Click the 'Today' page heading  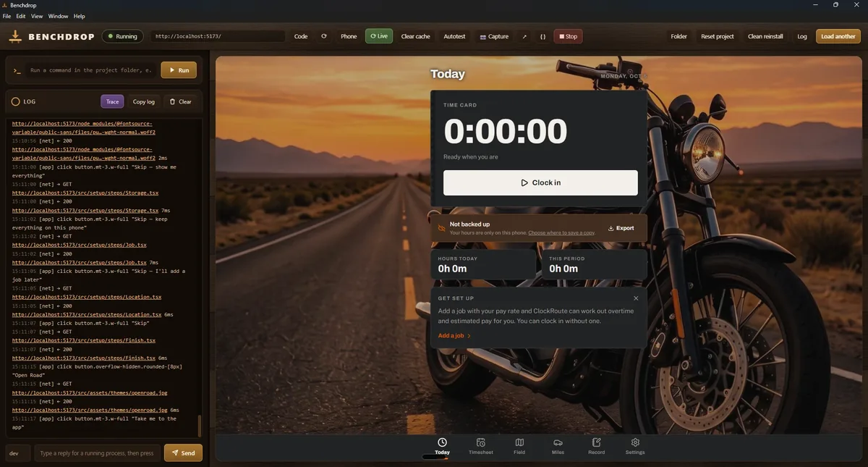(x=448, y=74)
